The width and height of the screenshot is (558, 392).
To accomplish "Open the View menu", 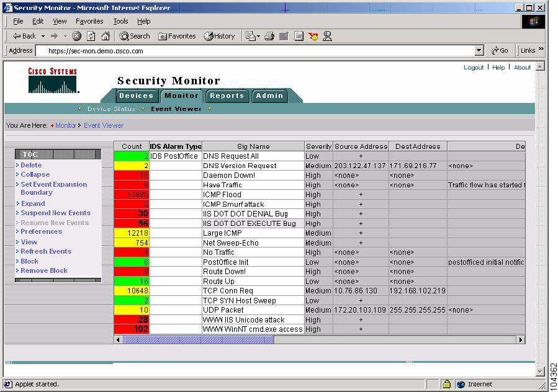I will (x=60, y=21).
